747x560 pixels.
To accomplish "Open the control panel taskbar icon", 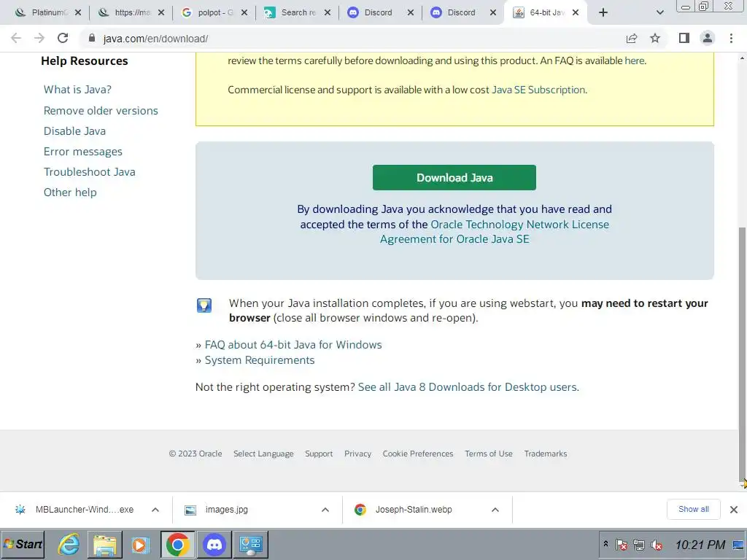I will (x=251, y=544).
